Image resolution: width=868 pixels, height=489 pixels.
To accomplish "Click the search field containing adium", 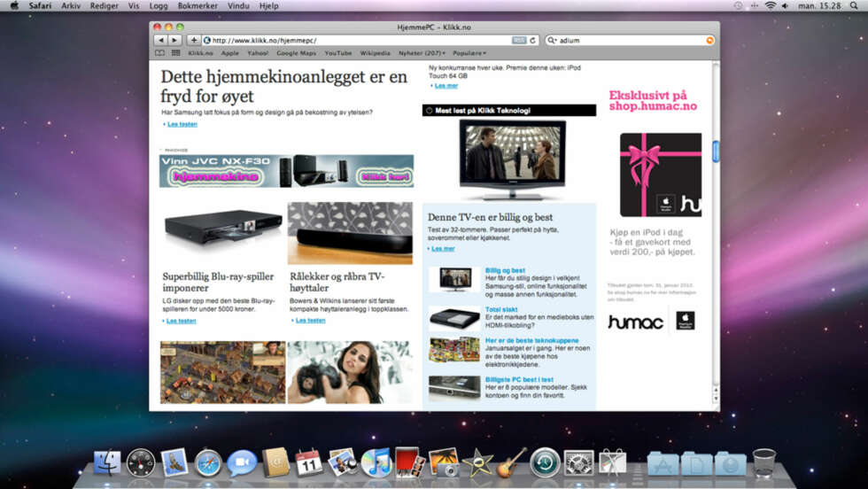I will tap(632, 41).
